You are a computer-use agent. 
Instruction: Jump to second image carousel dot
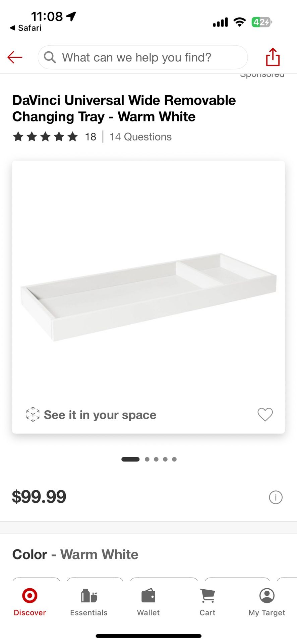(x=147, y=459)
